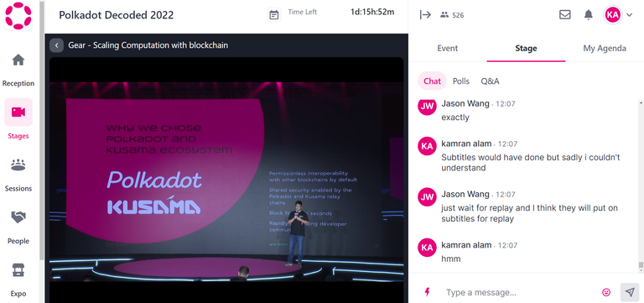Open notifications bell icon
This screenshot has height=303, width=644.
point(589,15)
